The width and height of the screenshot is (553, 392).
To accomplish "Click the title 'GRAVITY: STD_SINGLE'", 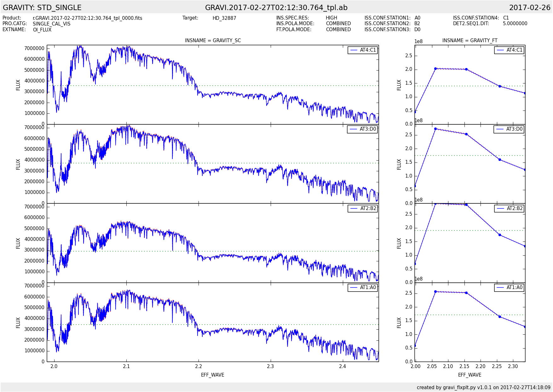I will 42,8.
